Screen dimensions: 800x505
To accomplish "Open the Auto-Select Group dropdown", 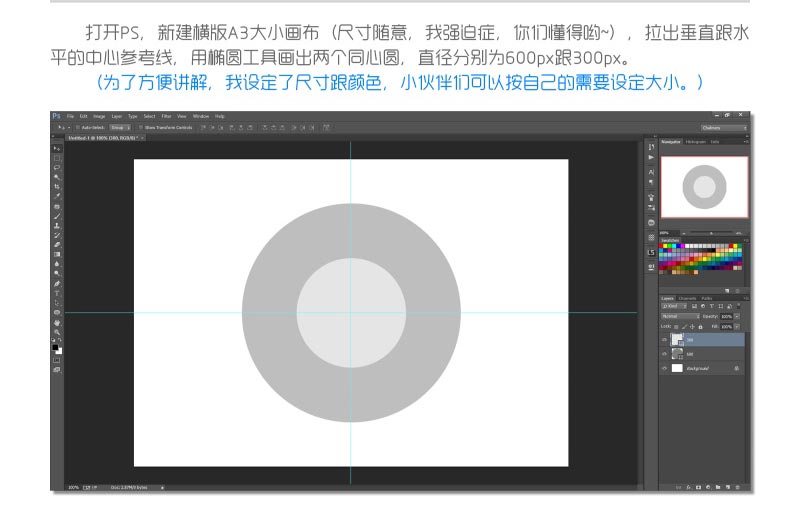I will 120,128.
